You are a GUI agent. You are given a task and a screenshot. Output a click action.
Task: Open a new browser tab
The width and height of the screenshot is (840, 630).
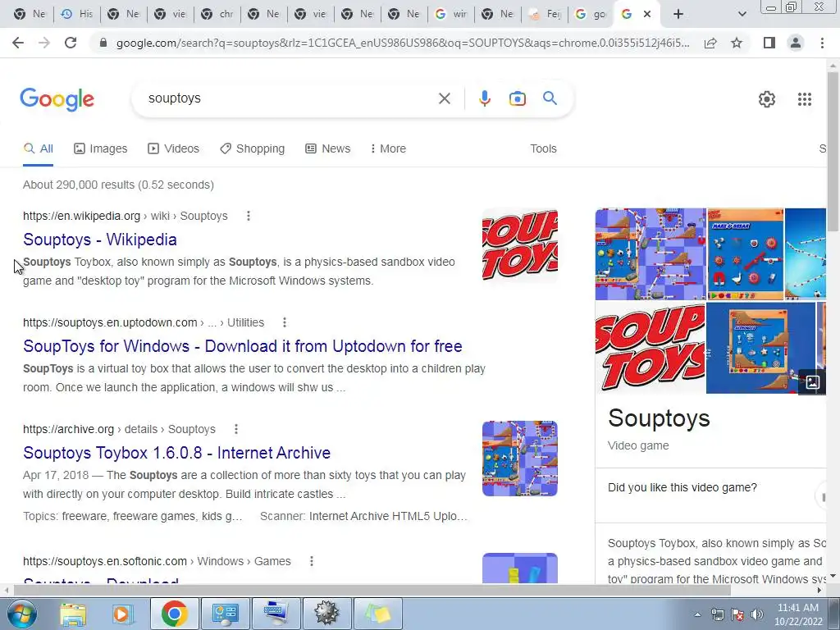(x=678, y=15)
